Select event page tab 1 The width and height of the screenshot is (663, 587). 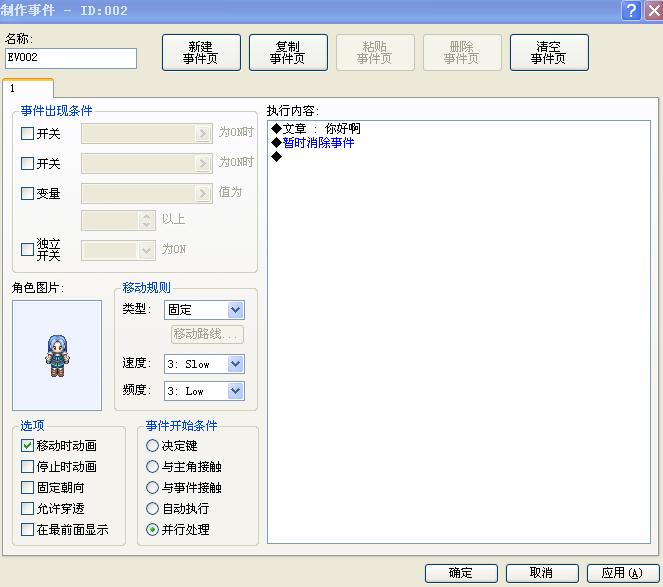click(x=28, y=88)
